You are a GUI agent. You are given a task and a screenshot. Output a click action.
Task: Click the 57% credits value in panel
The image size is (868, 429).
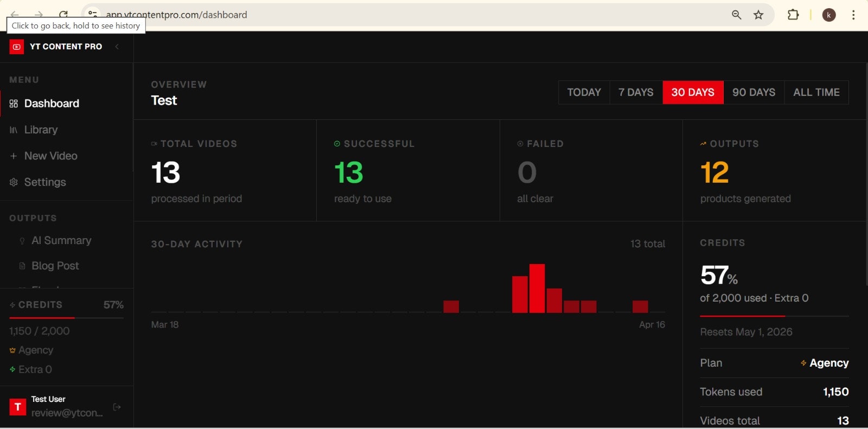pos(719,276)
